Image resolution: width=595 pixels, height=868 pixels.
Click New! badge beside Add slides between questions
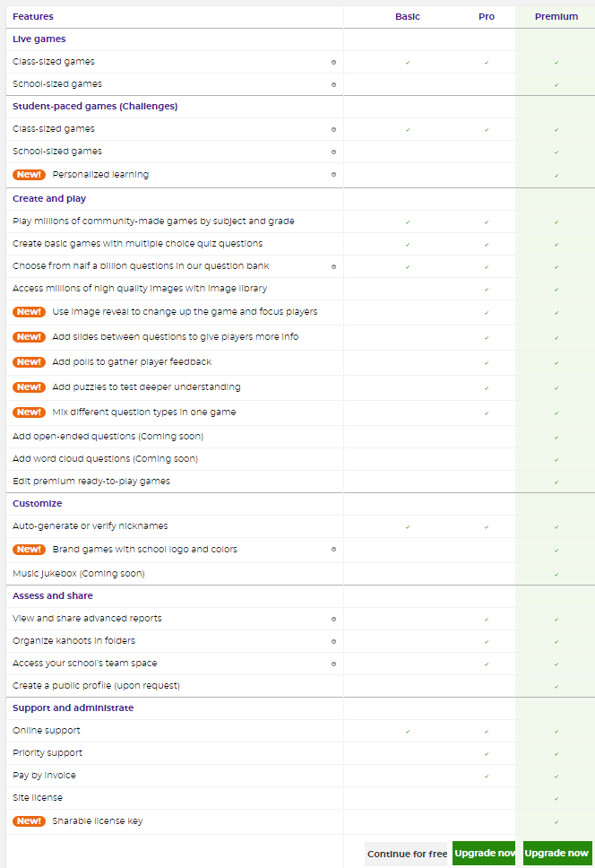[29, 336]
